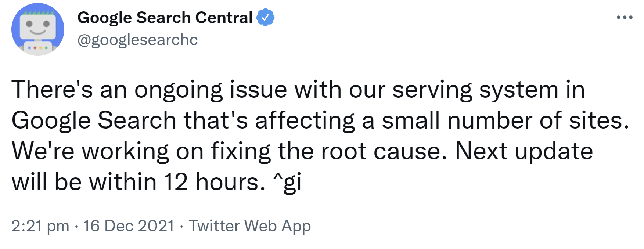Open the Google Search Central profile name
644x249 pixels.
coord(165,18)
